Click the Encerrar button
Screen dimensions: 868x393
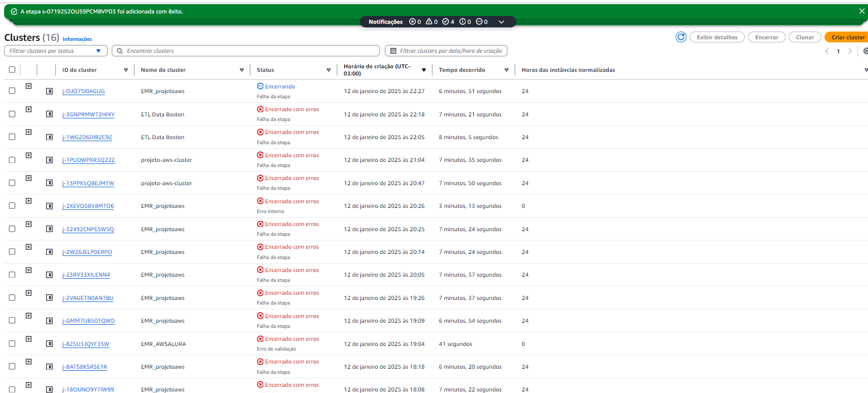(x=767, y=37)
